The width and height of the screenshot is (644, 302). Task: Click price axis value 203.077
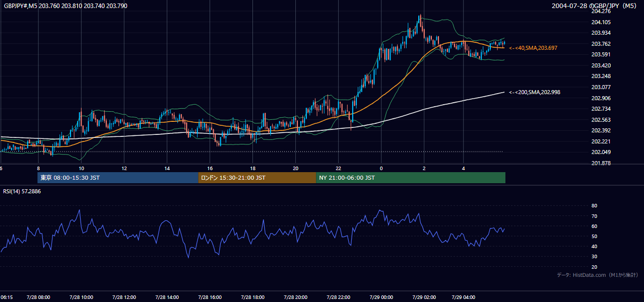[x=601, y=87]
